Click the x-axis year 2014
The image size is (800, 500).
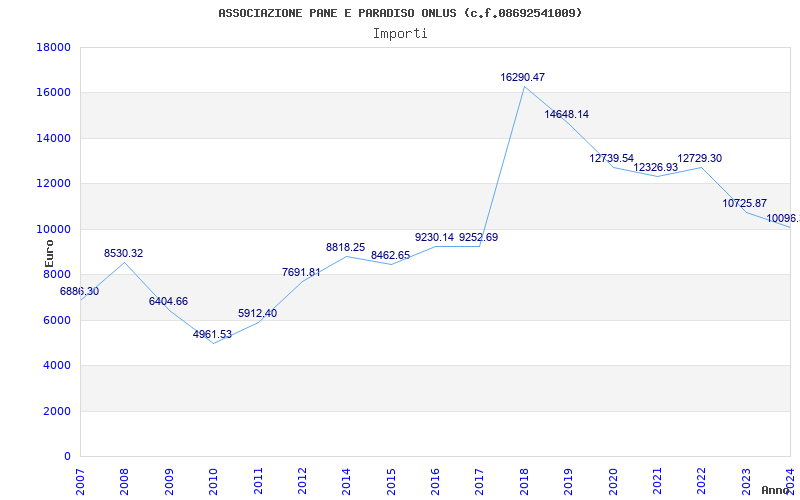coord(347,481)
